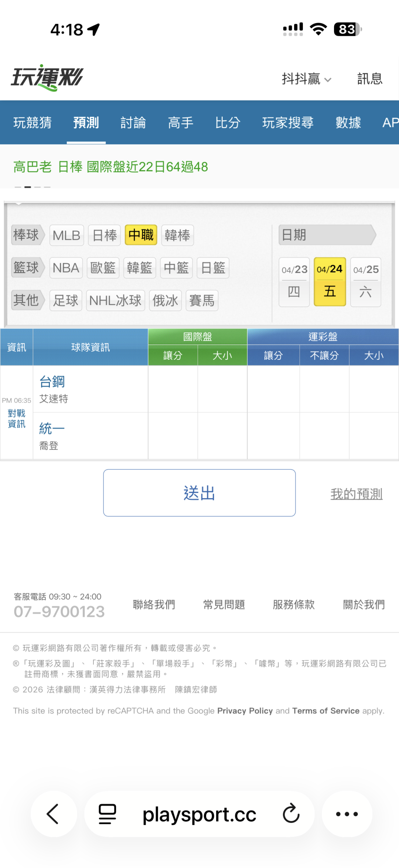The height and width of the screenshot is (868, 399).
Task: Switch to the 玩競猜 tab
Action: click(33, 122)
